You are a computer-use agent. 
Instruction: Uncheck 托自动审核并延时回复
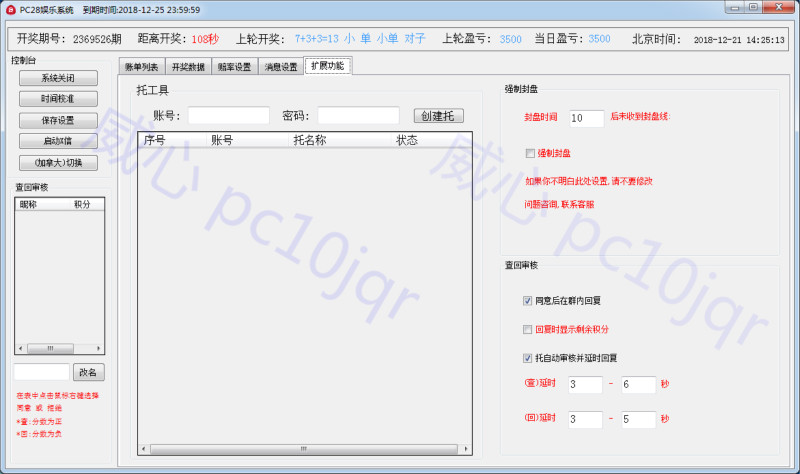pos(528,358)
